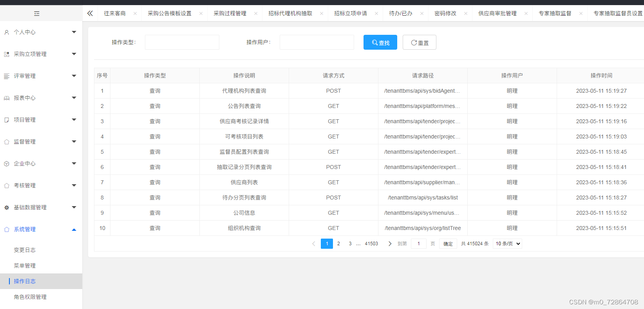Go to next page with right arrow

(390, 244)
